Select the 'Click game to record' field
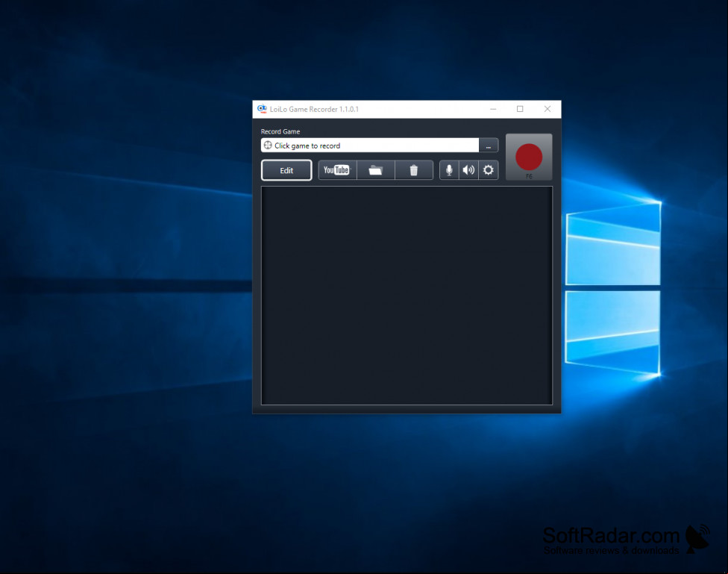The width and height of the screenshot is (728, 574). (370, 146)
